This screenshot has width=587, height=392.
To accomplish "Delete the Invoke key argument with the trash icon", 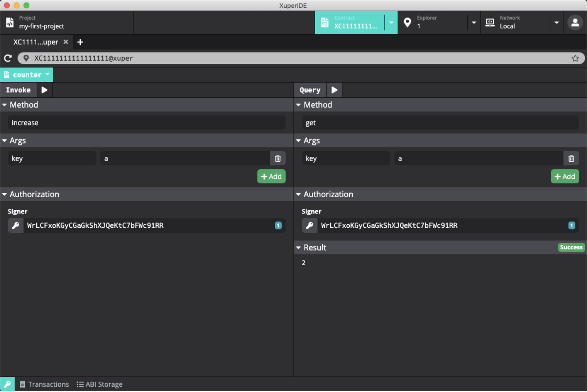I will click(x=278, y=159).
